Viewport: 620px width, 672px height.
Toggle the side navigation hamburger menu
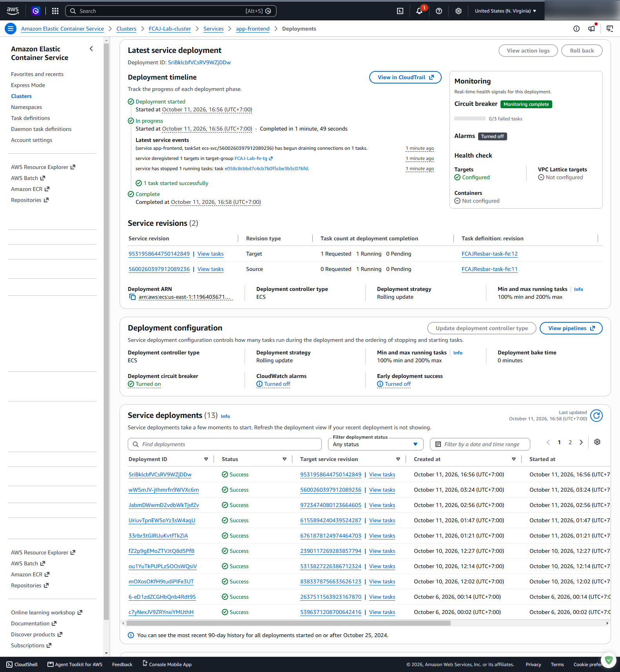point(11,29)
